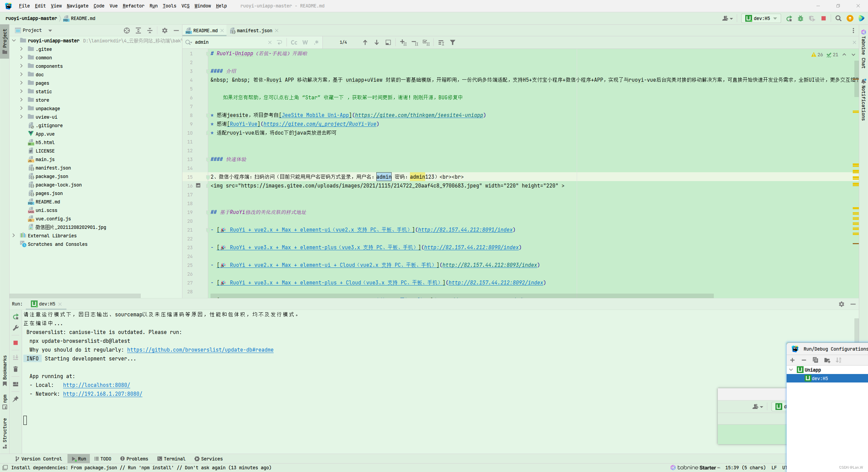Go to next search occurrence arrow

coord(376,42)
